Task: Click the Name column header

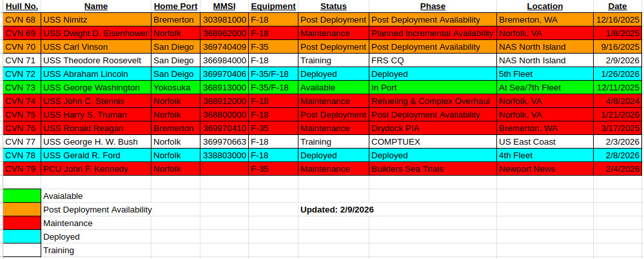Action: point(96,6)
